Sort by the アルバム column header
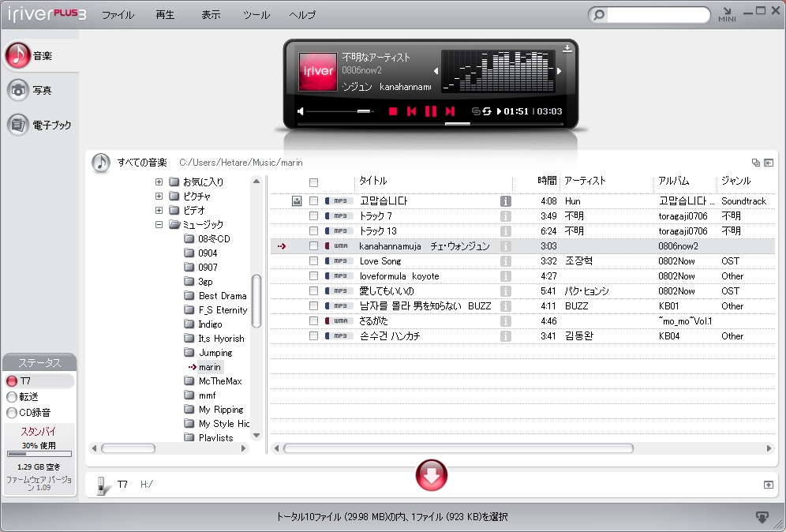Viewport: 786px width, 532px height. (x=674, y=181)
